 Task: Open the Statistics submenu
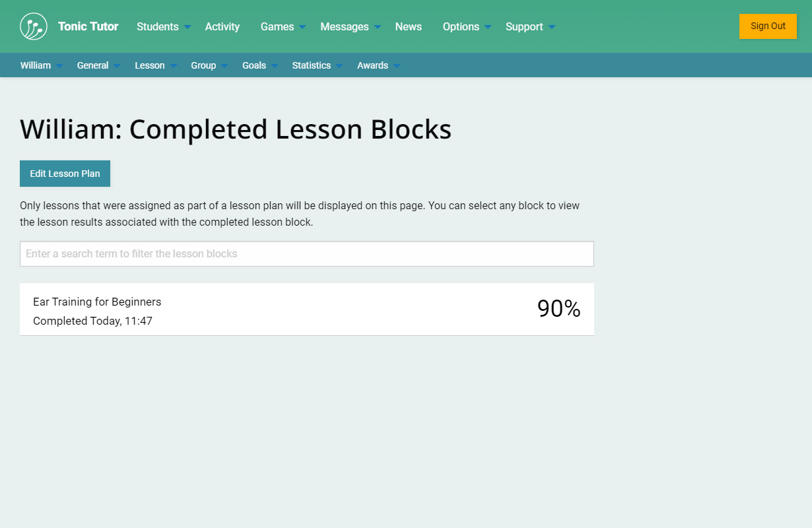click(317, 65)
